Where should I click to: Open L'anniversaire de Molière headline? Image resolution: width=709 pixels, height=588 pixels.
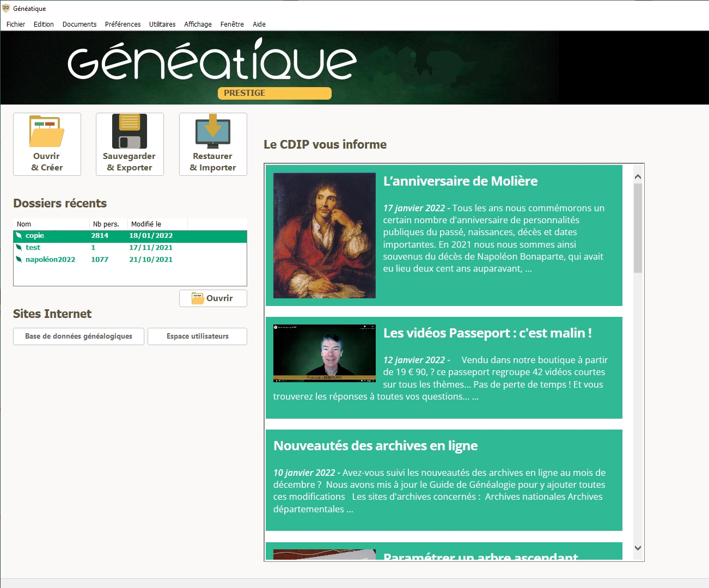click(460, 181)
